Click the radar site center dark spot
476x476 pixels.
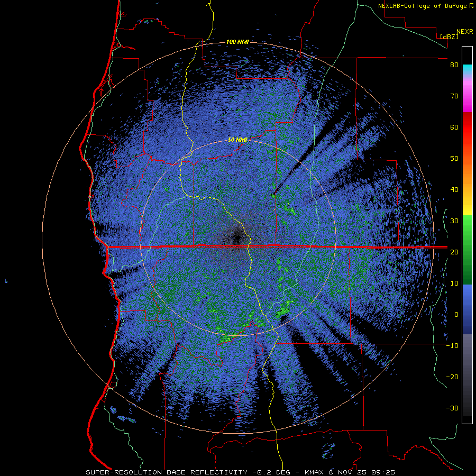coord(237,237)
